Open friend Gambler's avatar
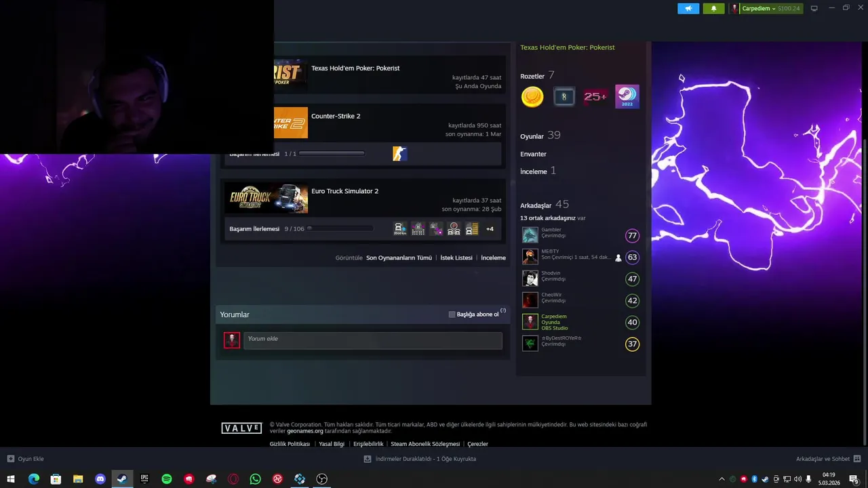Image resolution: width=868 pixels, height=488 pixels. pyautogui.click(x=530, y=235)
